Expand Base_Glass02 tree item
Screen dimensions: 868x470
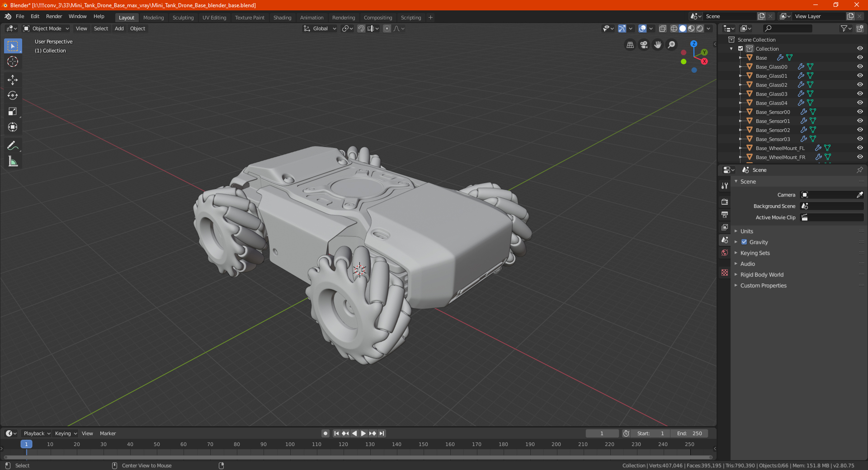pyautogui.click(x=741, y=85)
